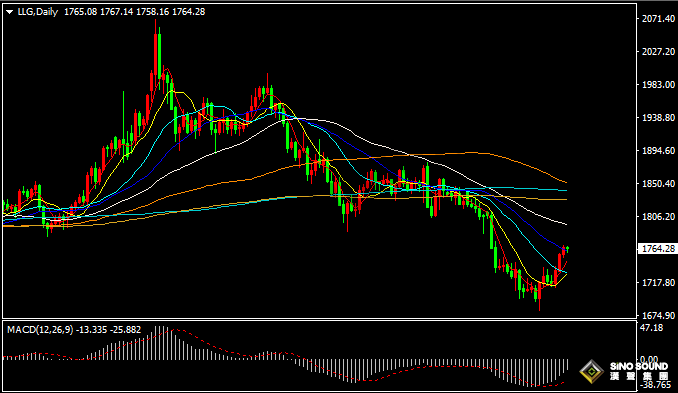Click the open price 1765.08 in chart header

(x=81, y=12)
